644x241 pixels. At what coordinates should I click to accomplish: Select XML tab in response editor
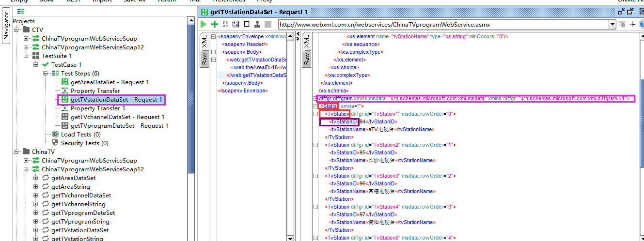point(306,42)
